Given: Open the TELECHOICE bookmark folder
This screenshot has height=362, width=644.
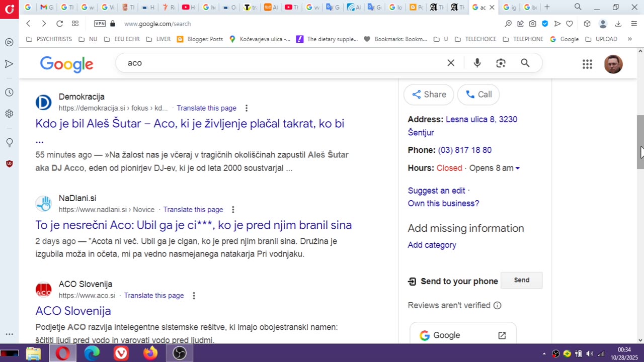Looking at the screenshot, I should [475, 39].
